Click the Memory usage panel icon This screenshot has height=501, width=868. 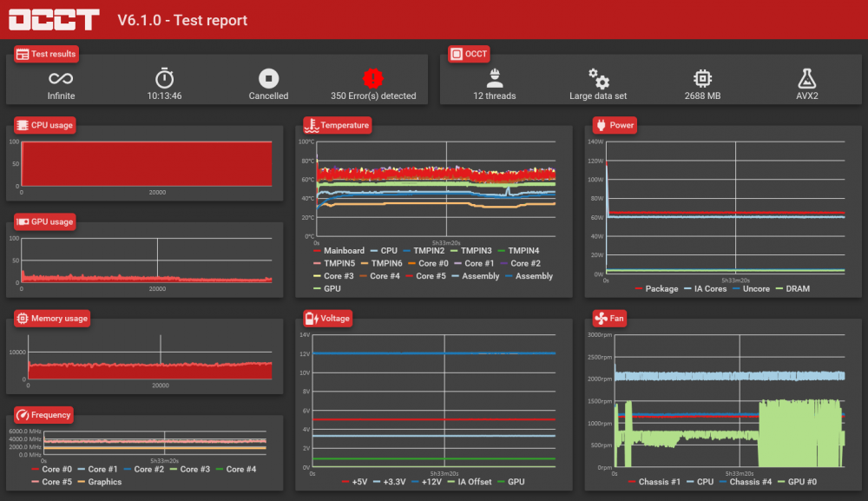[x=23, y=319]
